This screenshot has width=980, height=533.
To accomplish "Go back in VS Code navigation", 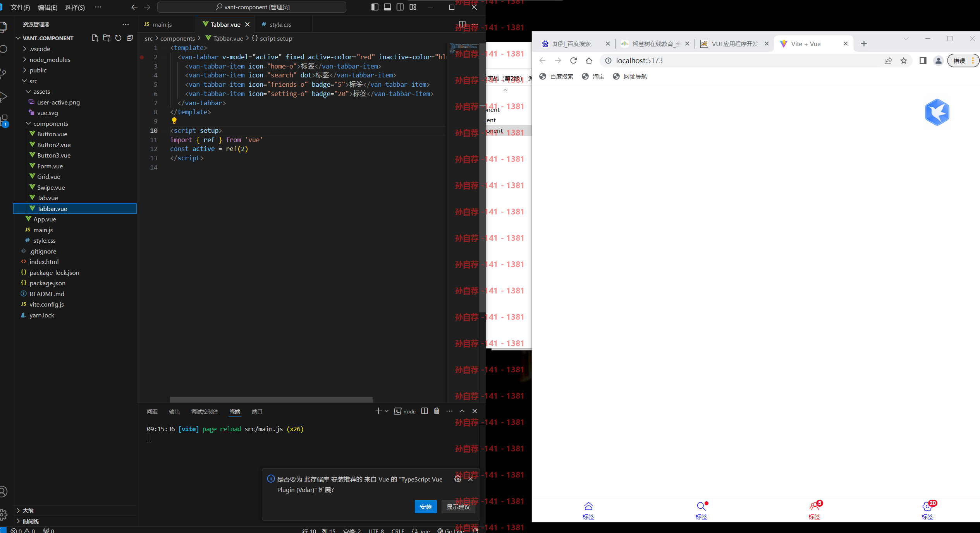I will click(134, 7).
